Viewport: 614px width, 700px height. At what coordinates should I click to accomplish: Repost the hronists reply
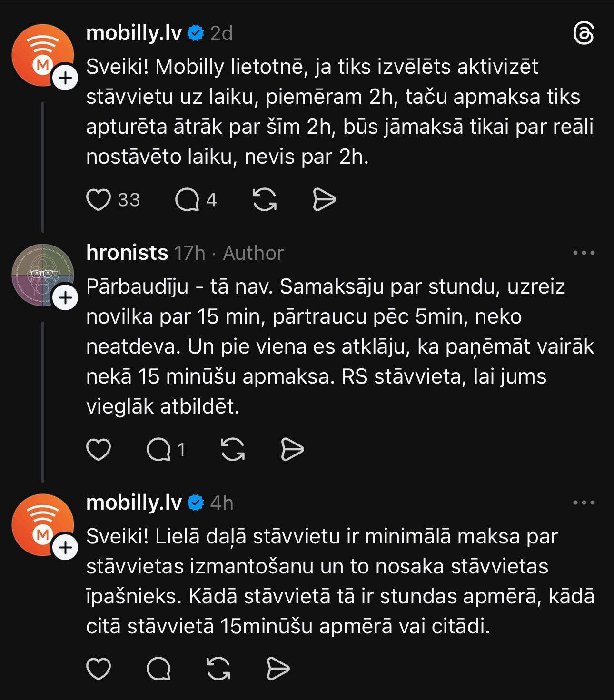233,450
